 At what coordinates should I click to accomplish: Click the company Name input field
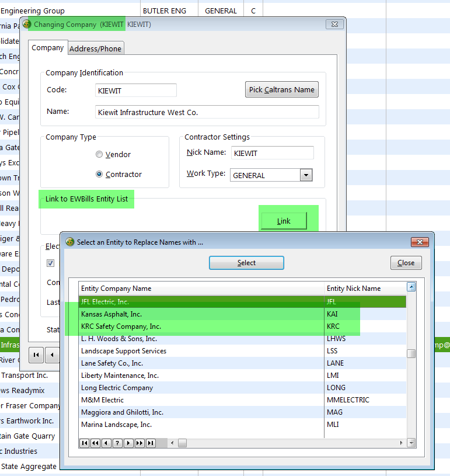tap(207, 112)
